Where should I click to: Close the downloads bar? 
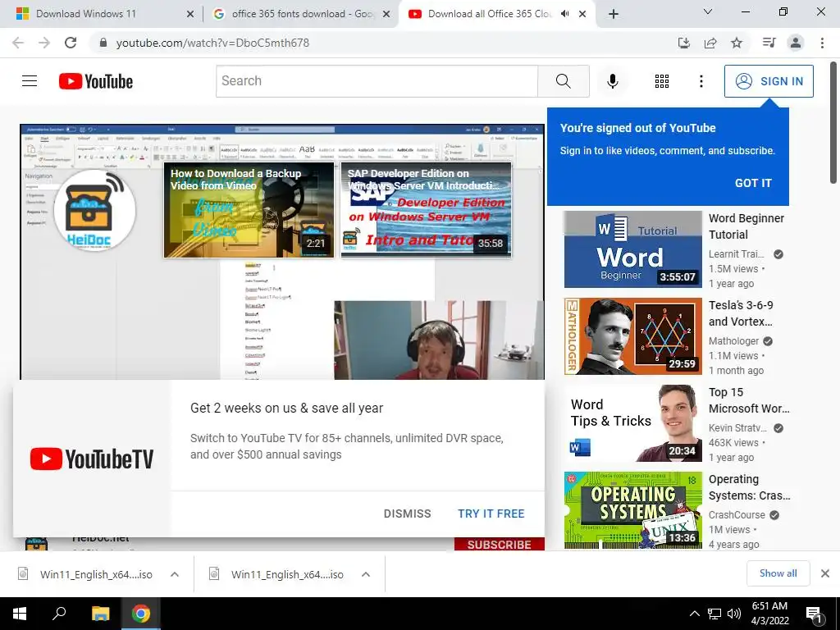click(825, 573)
